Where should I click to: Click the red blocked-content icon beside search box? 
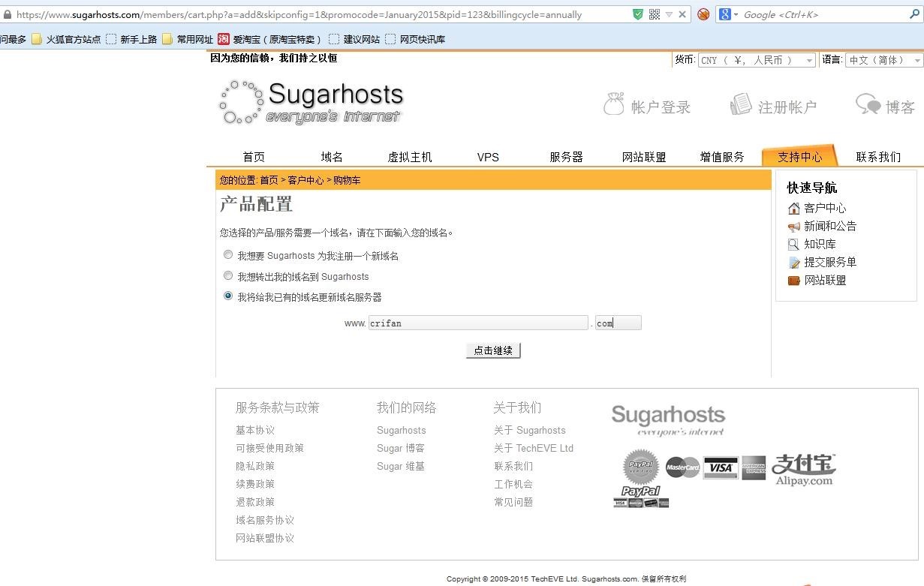(x=703, y=14)
